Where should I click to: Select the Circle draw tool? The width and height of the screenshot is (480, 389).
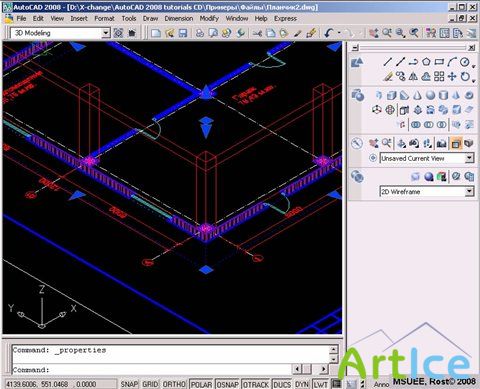point(464,62)
